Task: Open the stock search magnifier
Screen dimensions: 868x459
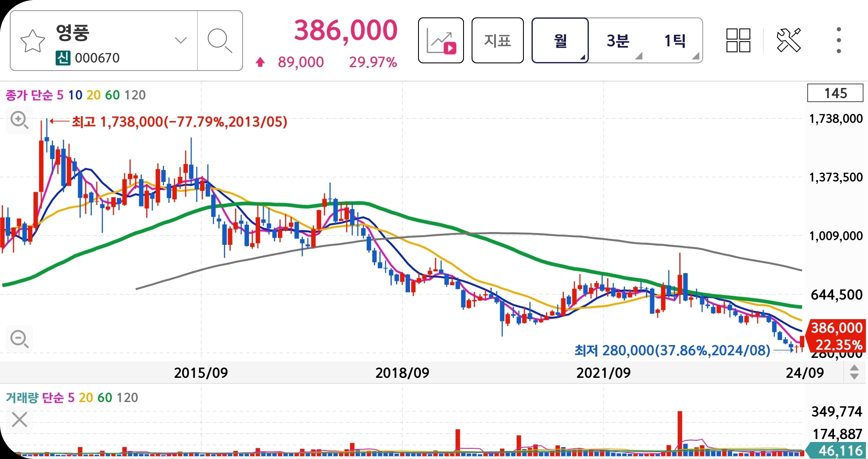Action: point(220,41)
